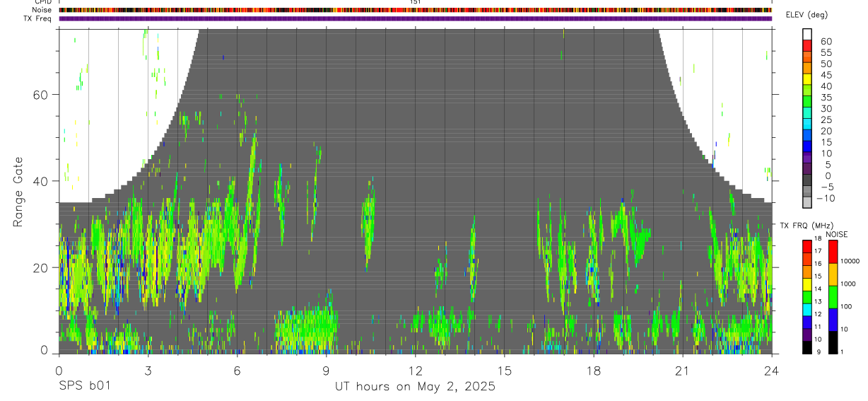The width and height of the screenshot is (868, 401).
Task: Pick elevation color bar segment between 40 and 45
Action: (807, 79)
